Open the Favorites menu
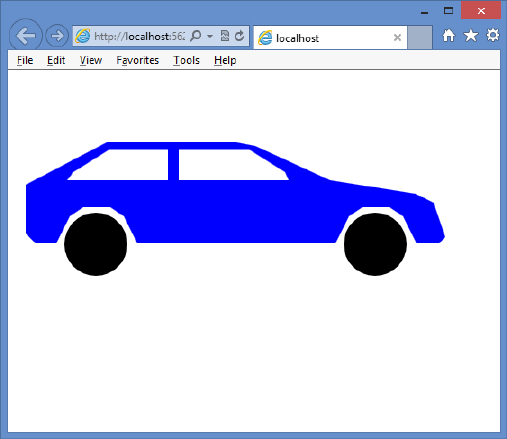The width and height of the screenshot is (507, 439). click(x=137, y=60)
